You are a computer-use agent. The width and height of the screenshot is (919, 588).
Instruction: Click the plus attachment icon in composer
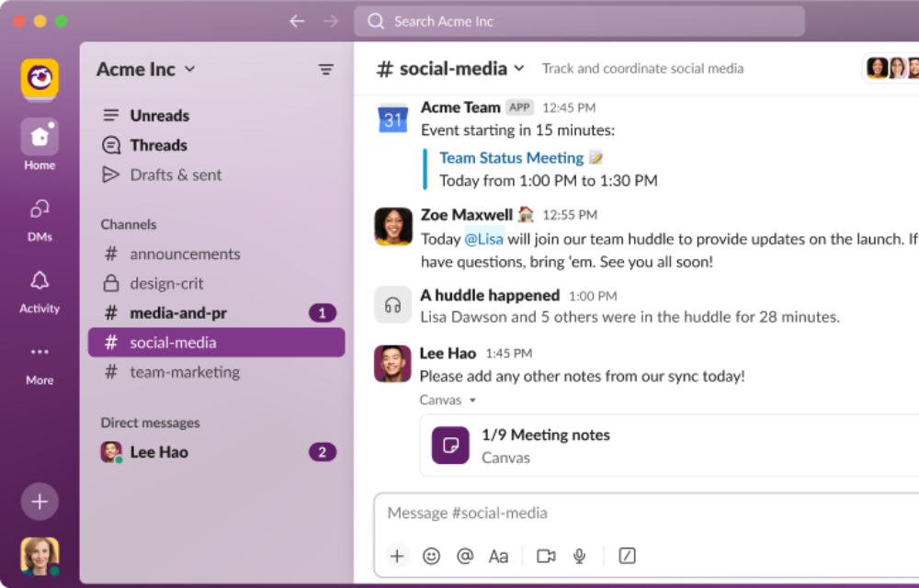pyautogui.click(x=397, y=556)
